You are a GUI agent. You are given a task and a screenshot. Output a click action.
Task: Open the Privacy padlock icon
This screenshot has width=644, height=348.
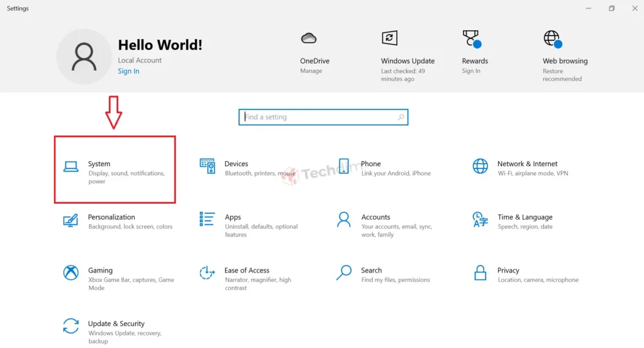tap(480, 272)
